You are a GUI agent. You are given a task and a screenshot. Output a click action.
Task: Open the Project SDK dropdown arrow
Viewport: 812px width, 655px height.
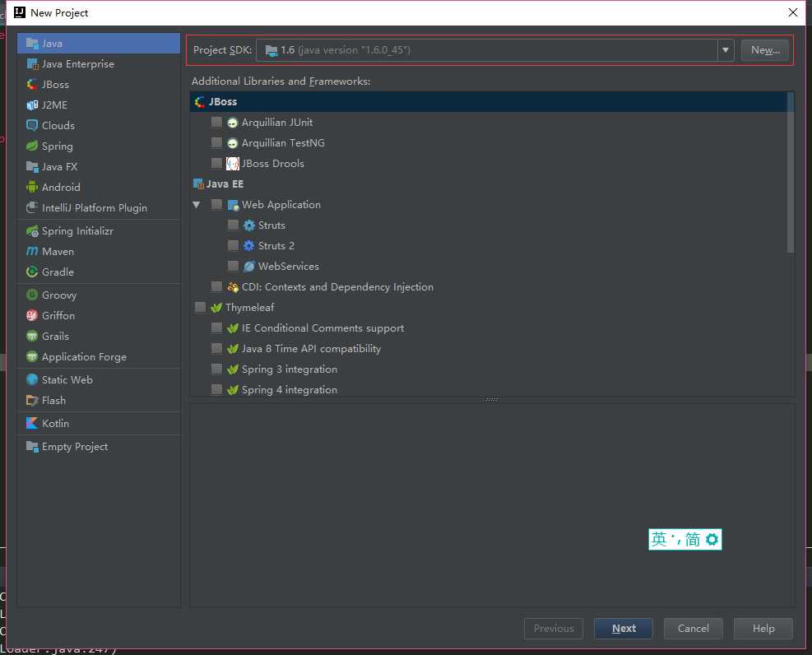click(726, 50)
